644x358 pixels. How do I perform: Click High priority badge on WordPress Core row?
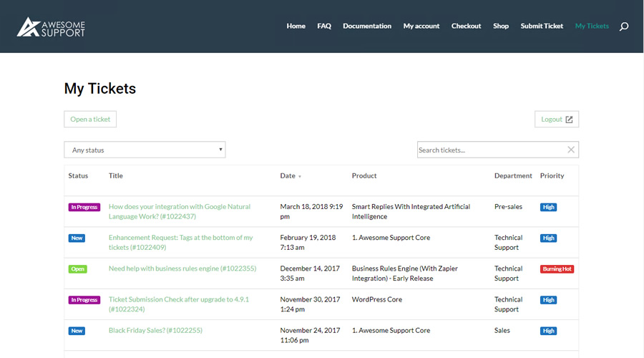tap(548, 300)
